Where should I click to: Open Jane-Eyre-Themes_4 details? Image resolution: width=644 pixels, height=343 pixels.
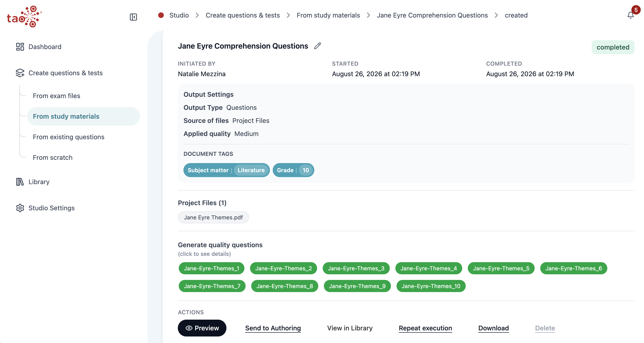pyautogui.click(x=429, y=268)
